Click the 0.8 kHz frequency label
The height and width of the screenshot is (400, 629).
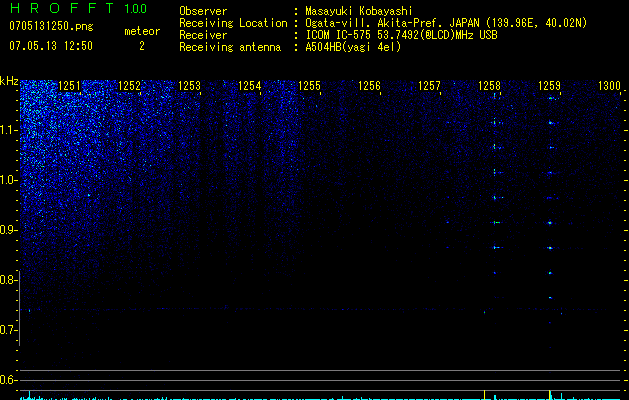pyautogui.click(x=9, y=280)
